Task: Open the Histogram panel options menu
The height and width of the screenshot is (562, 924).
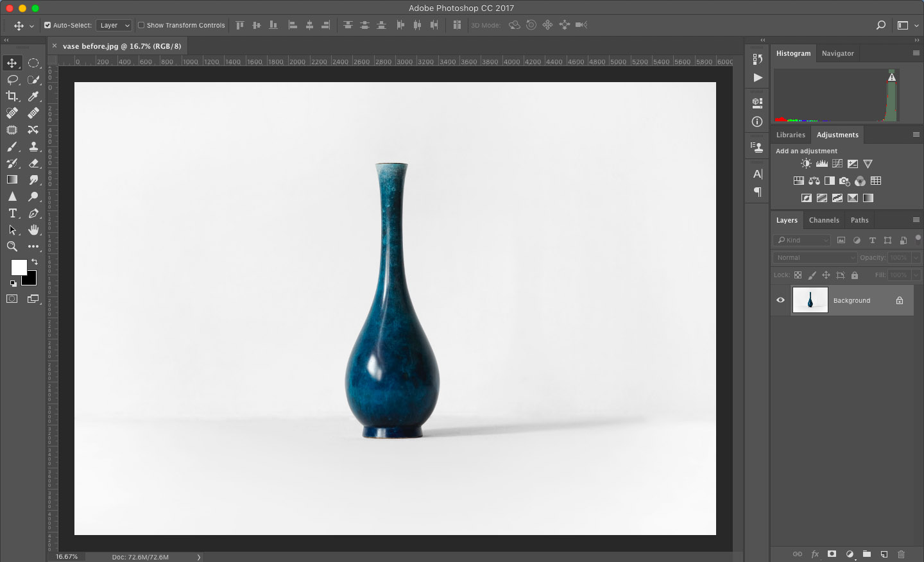Action: pos(916,53)
